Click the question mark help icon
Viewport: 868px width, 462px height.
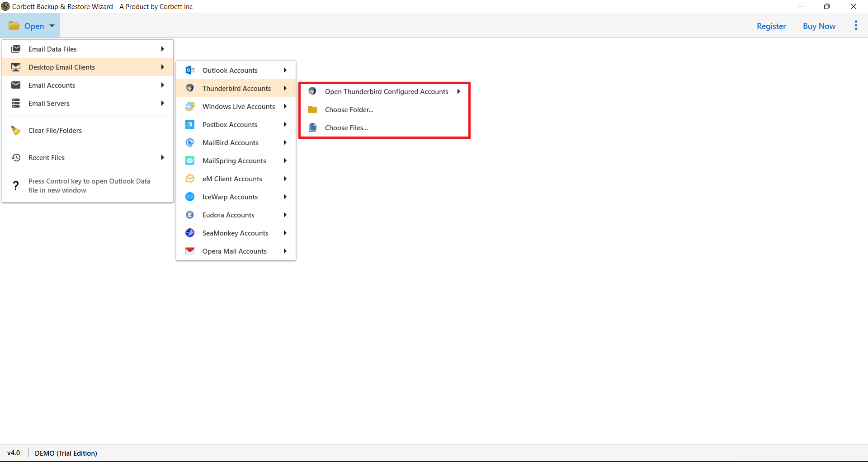[x=16, y=185]
